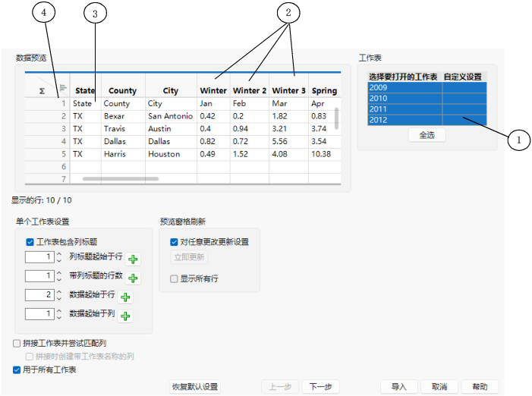This screenshot has width=532, height=396.
Task: Click the 选择要打开的工作表 list header
Action: (404, 77)
